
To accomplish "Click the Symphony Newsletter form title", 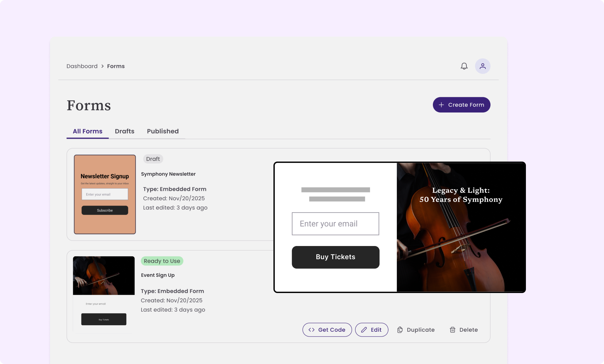I will (168, 174).
